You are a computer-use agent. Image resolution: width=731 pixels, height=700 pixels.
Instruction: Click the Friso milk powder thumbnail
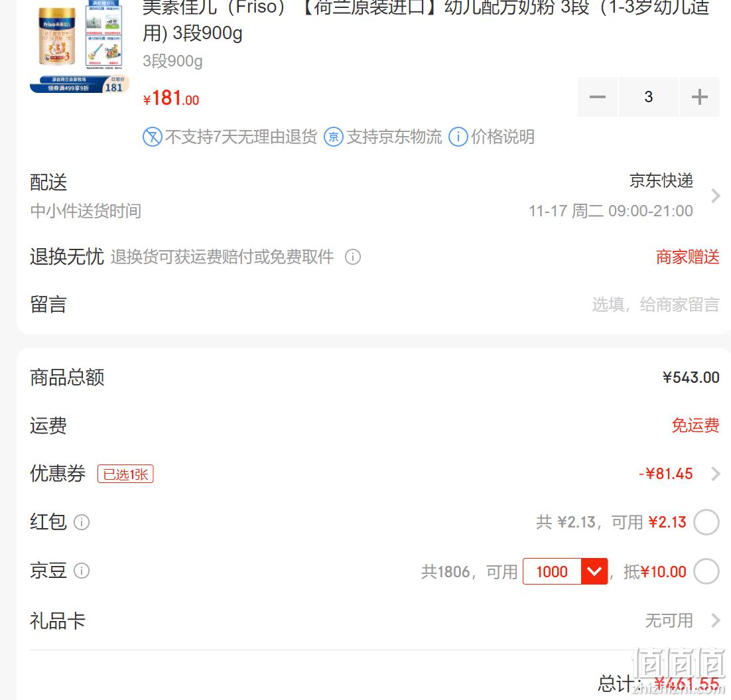(79, 46)
